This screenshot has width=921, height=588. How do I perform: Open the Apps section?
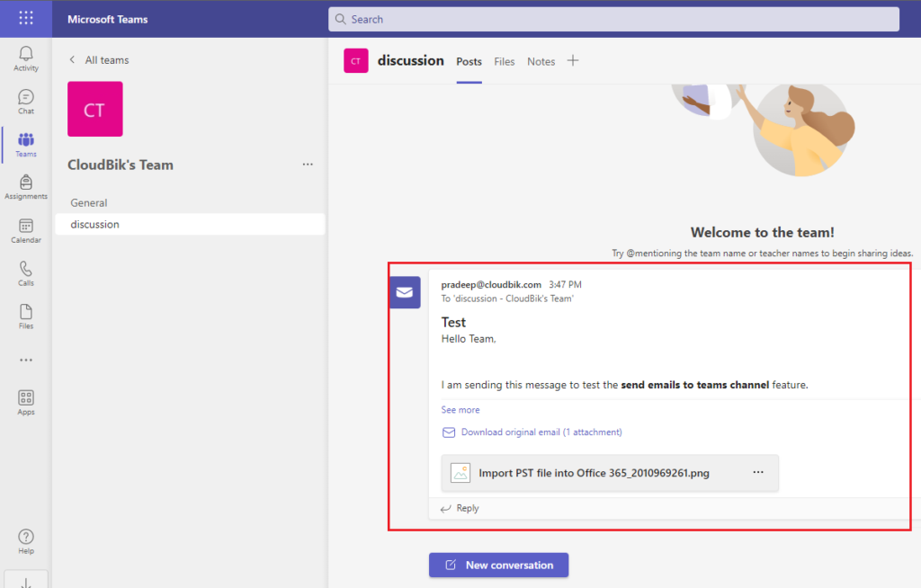[x=25, y=402]
